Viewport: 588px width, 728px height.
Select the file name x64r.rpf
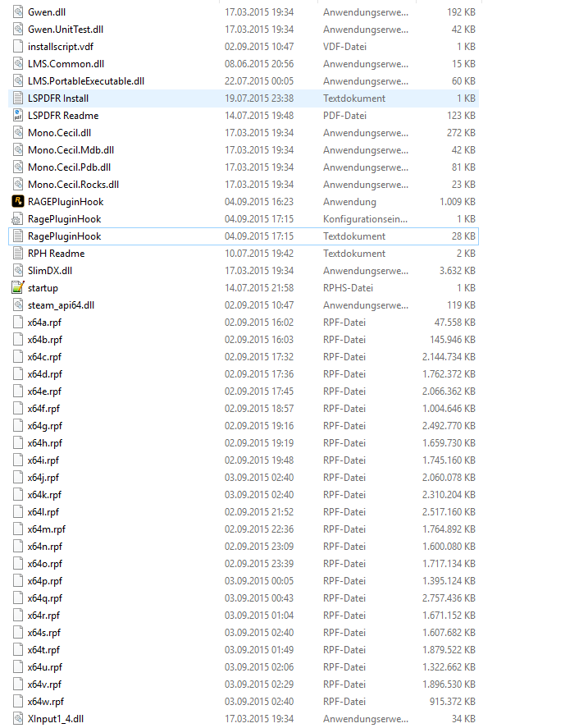pos(43,616)
